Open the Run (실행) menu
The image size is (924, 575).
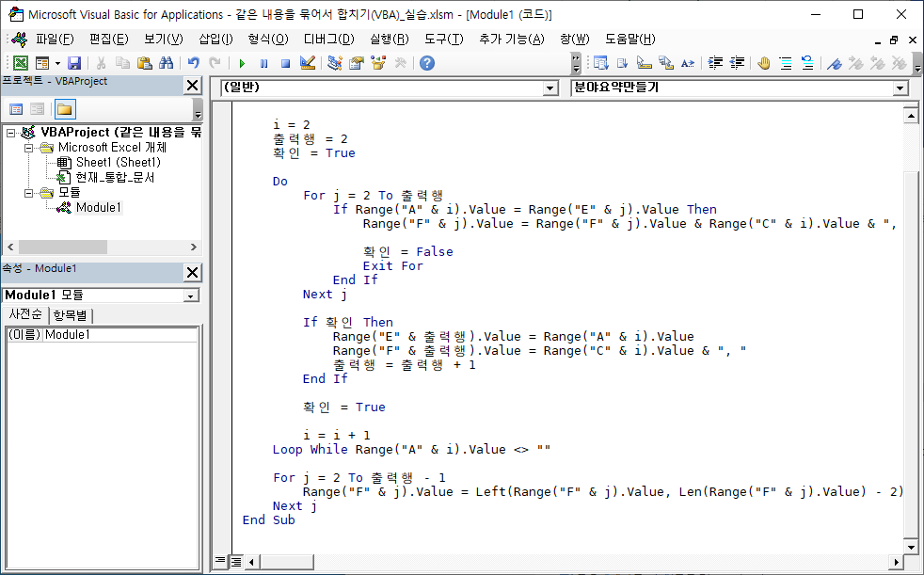tap(389, 40)
